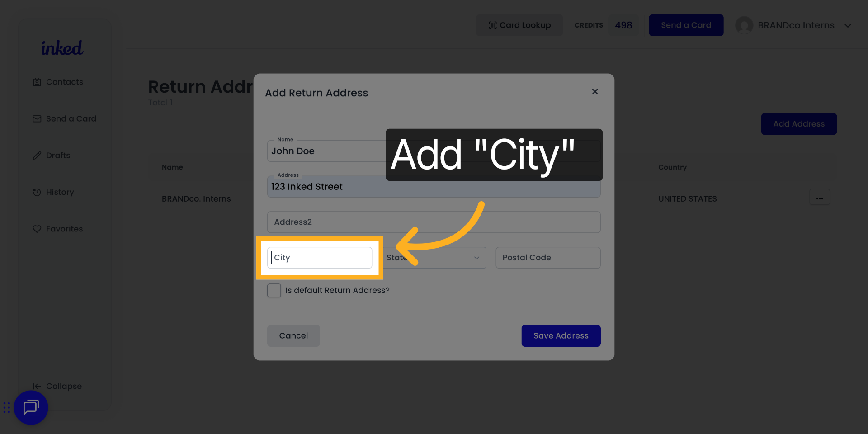Click the inked logo

62,47
